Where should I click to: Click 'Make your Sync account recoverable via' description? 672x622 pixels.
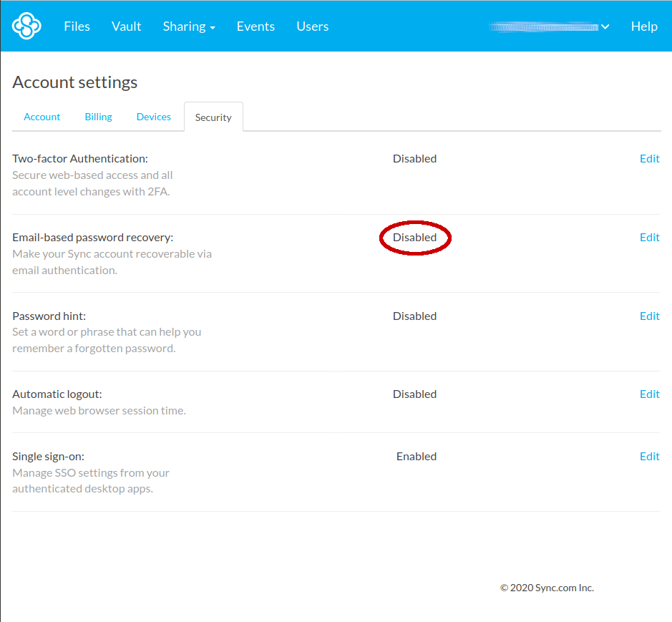(x=112, y=254)
